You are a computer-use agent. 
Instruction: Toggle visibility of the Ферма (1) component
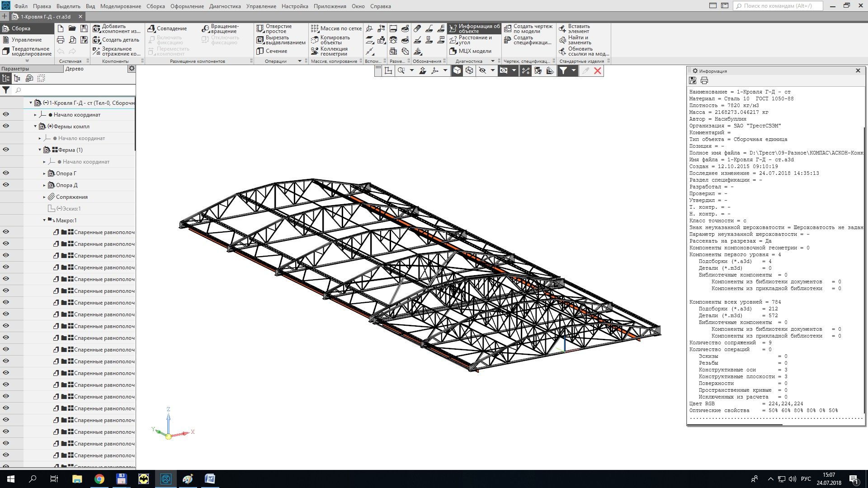(6, 150)
